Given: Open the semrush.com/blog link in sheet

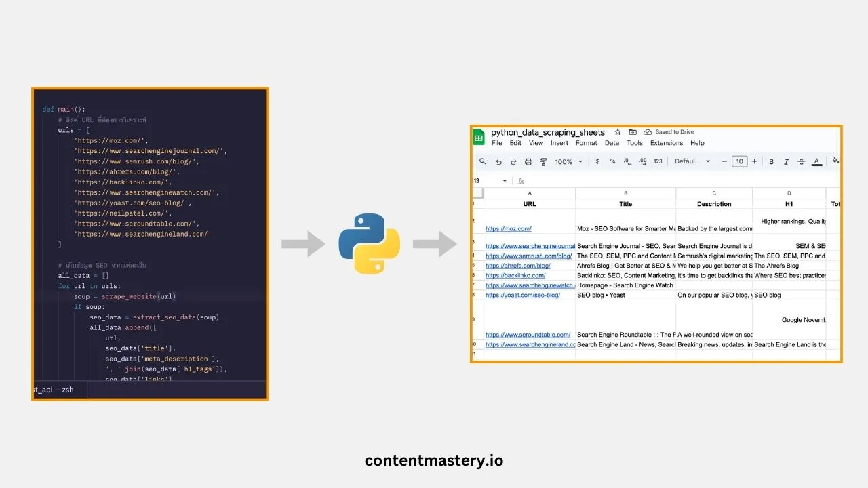Looking at the screenshot, I should pyautogui.click(x=528, y=256).
